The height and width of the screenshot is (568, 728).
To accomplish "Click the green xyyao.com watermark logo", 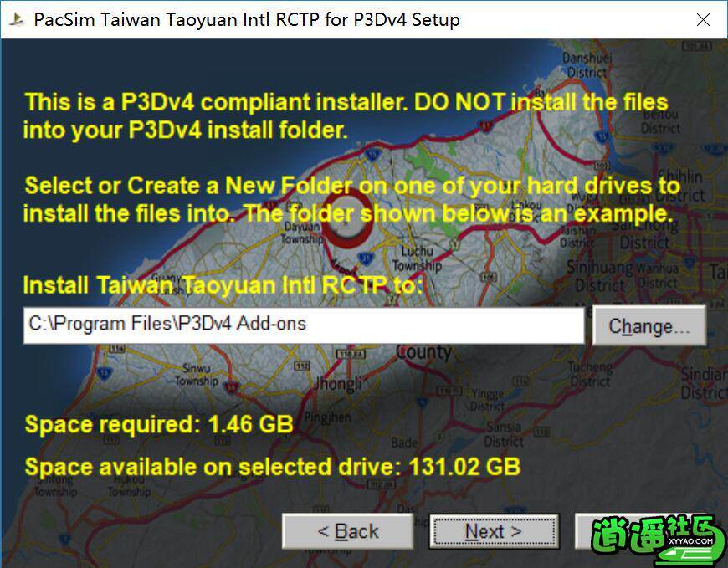I will tap(659, 540).
